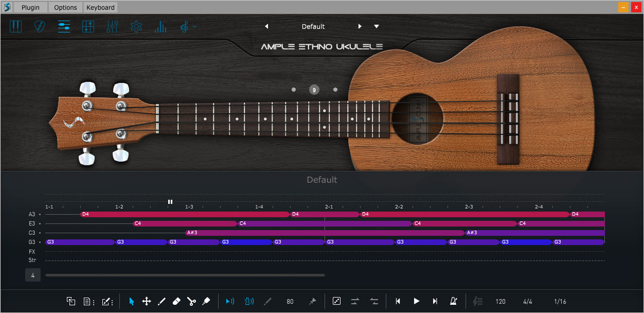Select the first C4 note on E3 row
This screenshot has height=313, width=644.
tap(185, 223)
